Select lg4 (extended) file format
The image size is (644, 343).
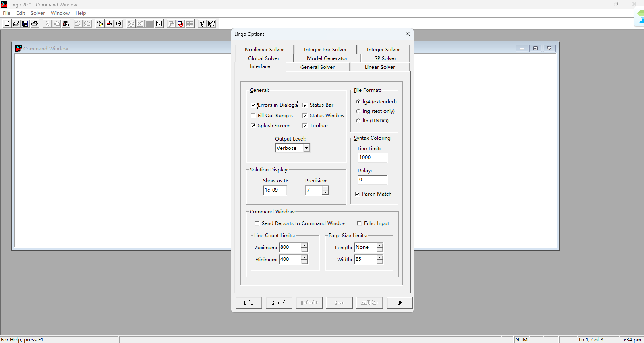coord(376,102)
